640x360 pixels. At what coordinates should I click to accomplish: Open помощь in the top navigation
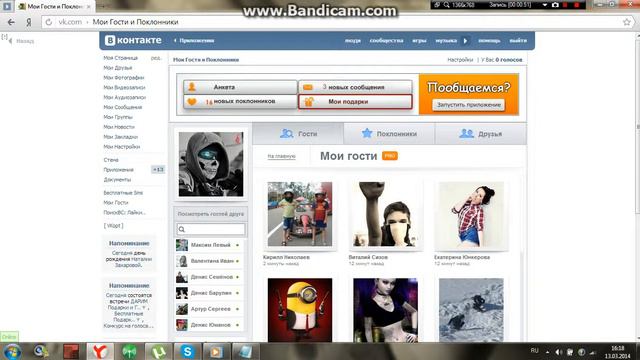(x=489, y=40)
